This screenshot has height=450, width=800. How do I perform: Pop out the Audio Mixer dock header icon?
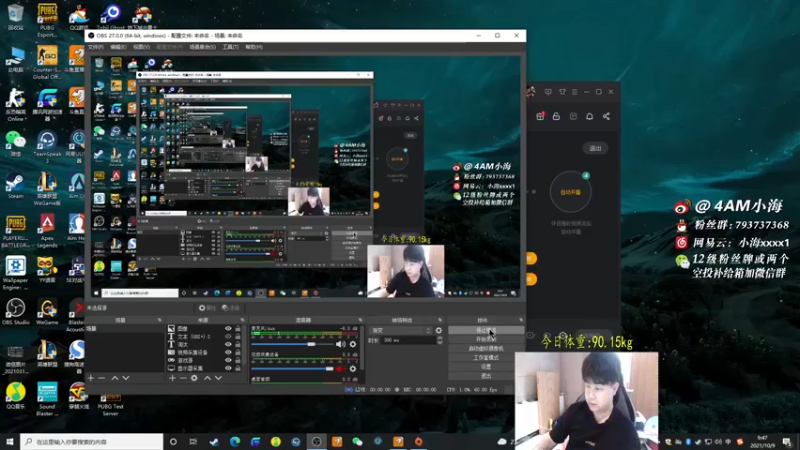tap(360, 320)
